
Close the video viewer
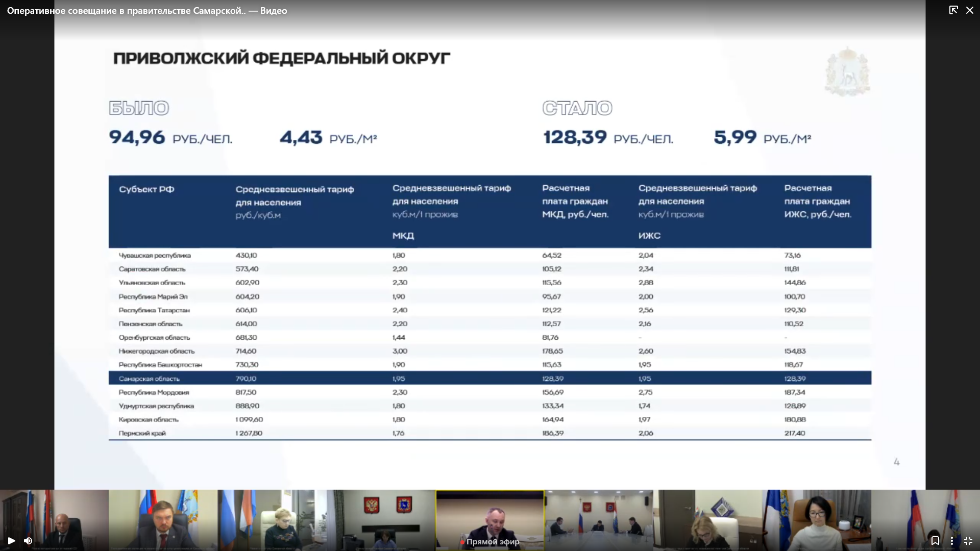coord(970,10)
